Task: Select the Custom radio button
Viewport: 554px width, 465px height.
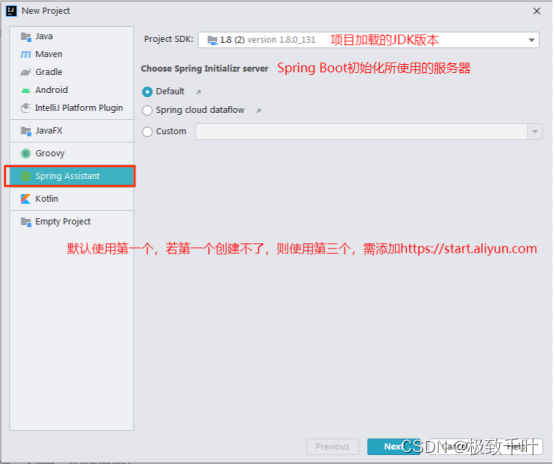Action: point(147,132)
